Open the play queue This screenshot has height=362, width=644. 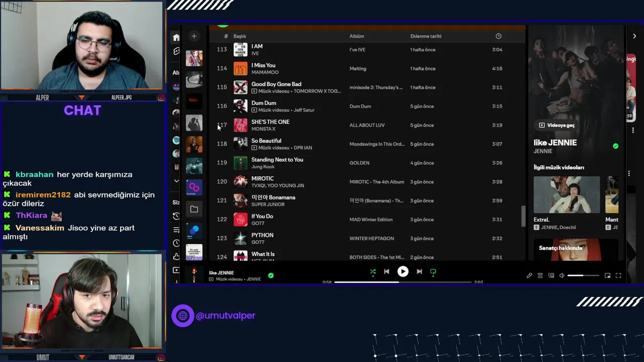point(540,276)
